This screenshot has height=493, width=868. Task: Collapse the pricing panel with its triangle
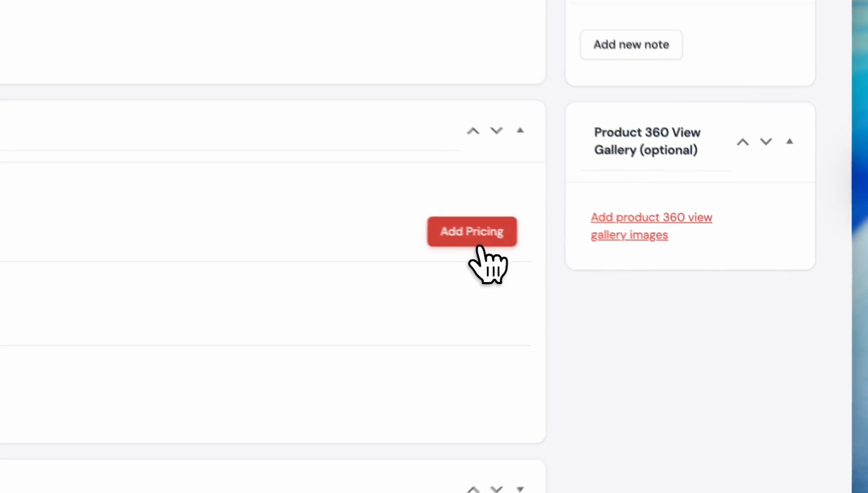520,131
